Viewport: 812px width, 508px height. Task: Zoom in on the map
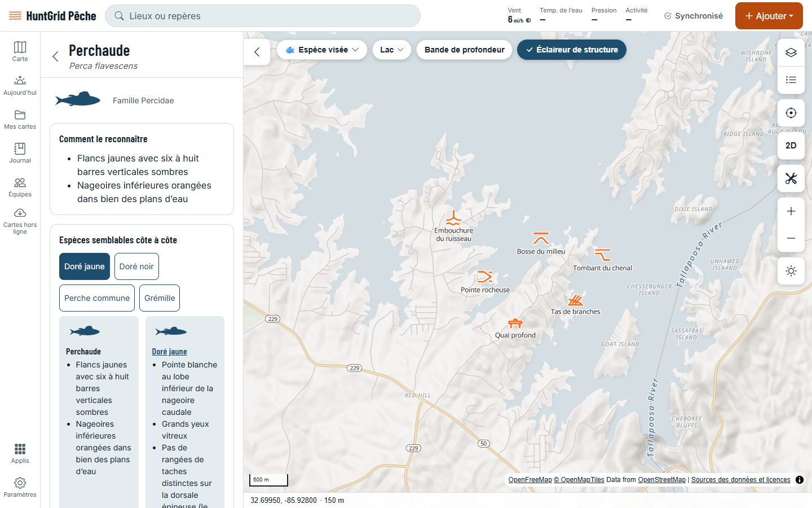pos(791,211)
